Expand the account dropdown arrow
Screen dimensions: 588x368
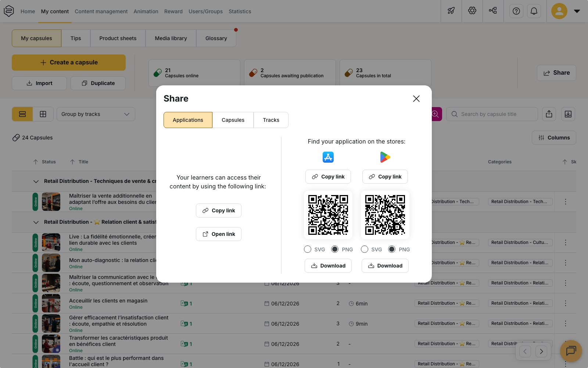click(577, 11)
